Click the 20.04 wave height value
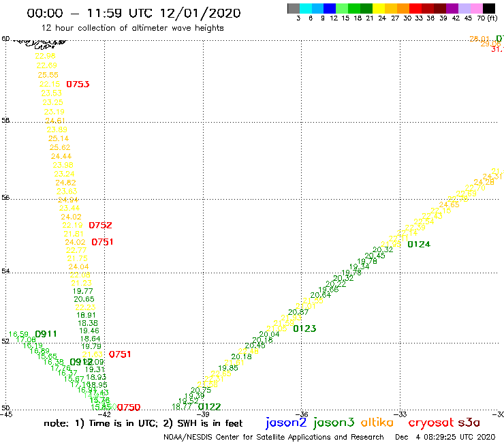The height and width of the screenshot is (443, 504). point(269,335)
